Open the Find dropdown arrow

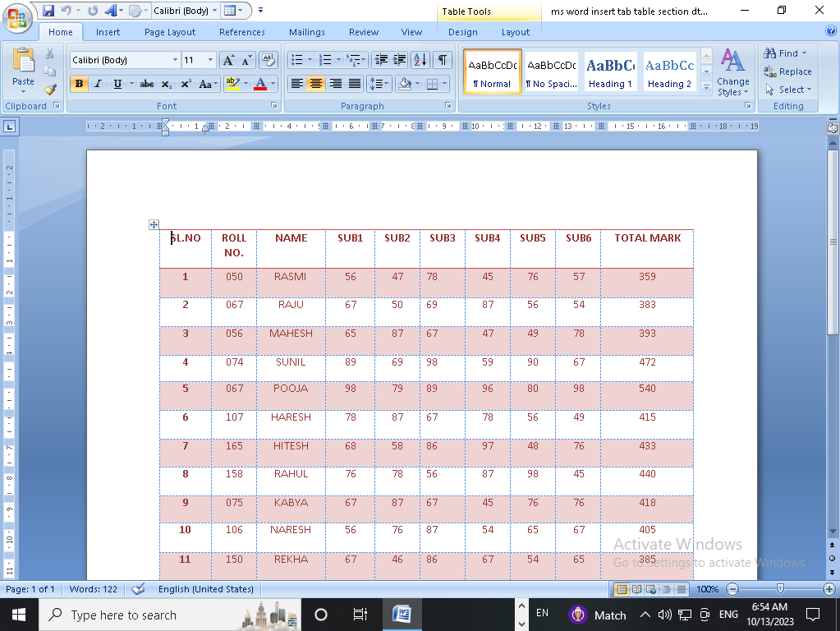click(x=804, y=53)
